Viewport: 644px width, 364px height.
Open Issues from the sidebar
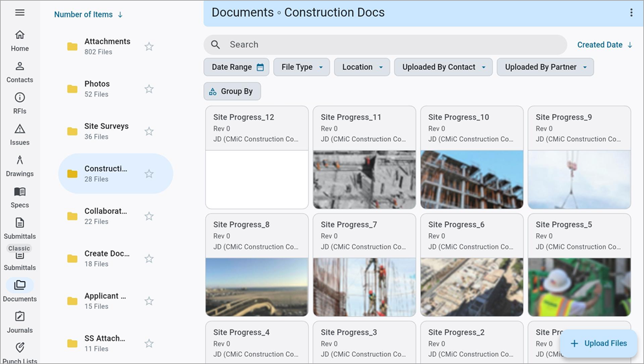click(19, 135)
